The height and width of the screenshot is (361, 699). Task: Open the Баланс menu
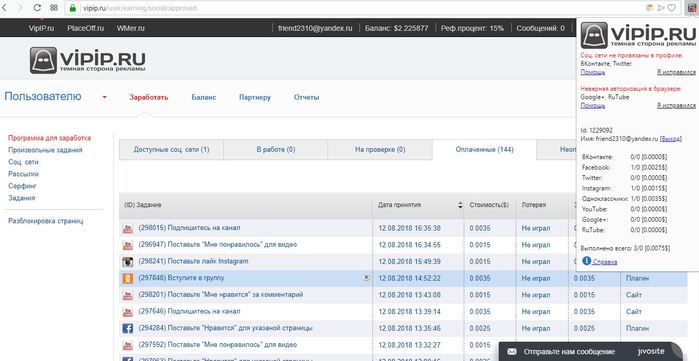tap(204, 97)
